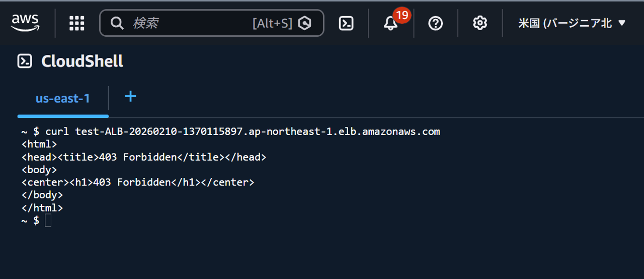
Task: Click the CloudShell page title
Action: click(82, 61)
